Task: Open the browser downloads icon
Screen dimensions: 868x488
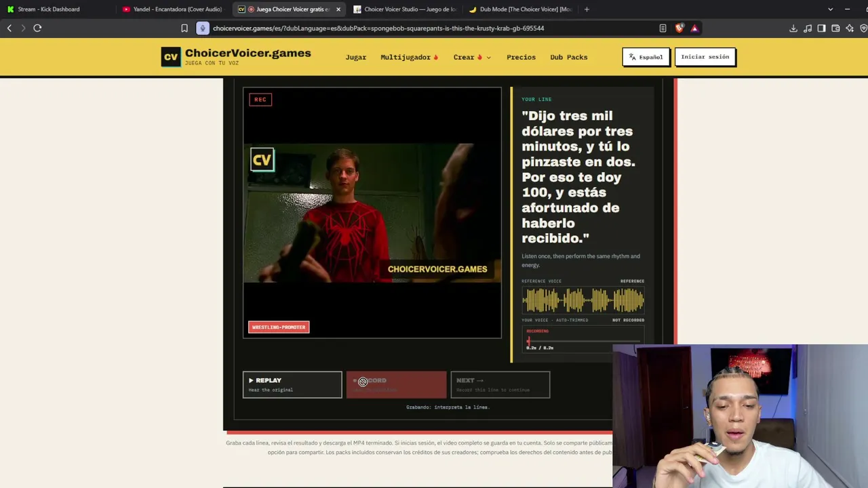Action: (793, 28)
